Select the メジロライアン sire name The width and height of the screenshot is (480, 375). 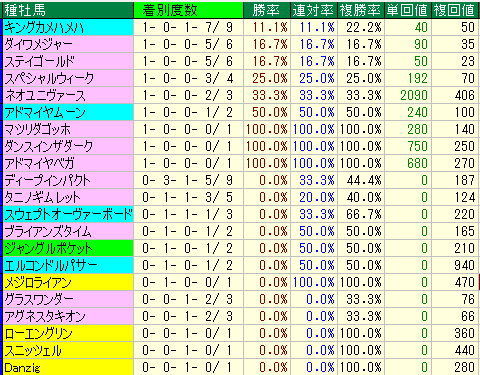coord(38,282)
